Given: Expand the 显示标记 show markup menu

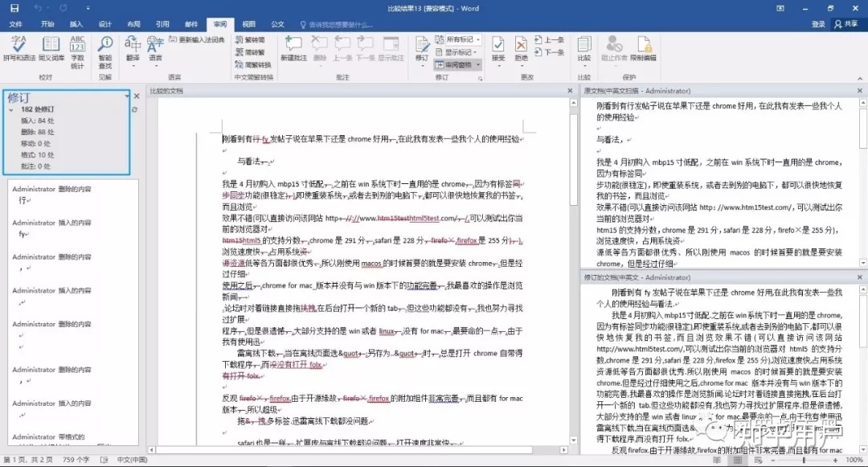Looking at the screenshot, I should click(457, 52).
